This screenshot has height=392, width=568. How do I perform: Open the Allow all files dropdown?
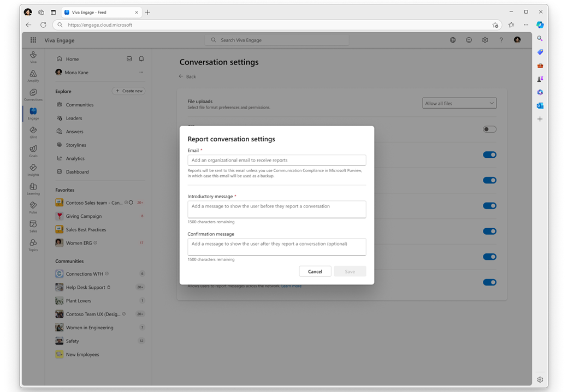coord(459,103)
